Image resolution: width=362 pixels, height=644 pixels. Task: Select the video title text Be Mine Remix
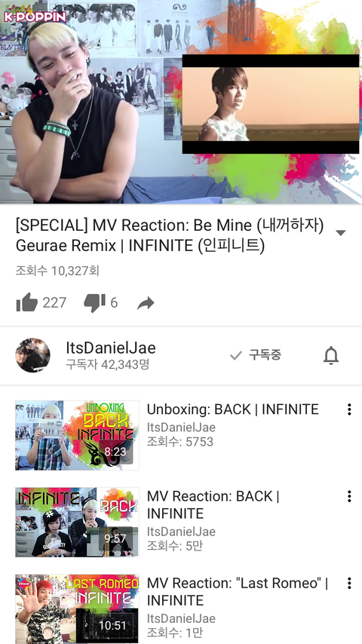click(x=170, y=235)
